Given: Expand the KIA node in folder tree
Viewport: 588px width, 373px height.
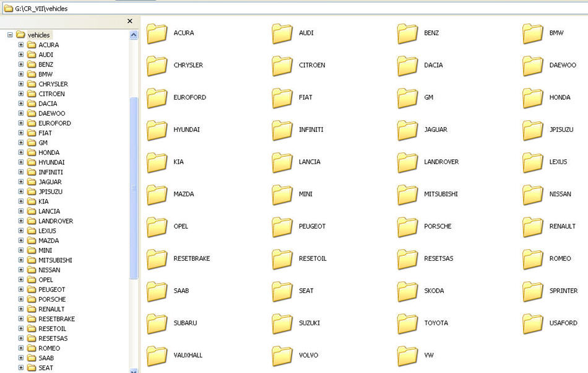Looking at the screenshot, I should pos(21,201).
